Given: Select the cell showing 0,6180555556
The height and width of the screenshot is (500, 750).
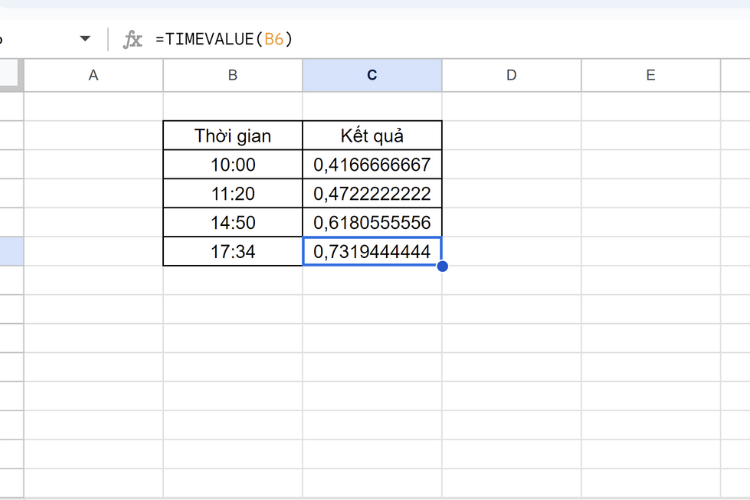Looking at the screenshot, I should 372,222.
